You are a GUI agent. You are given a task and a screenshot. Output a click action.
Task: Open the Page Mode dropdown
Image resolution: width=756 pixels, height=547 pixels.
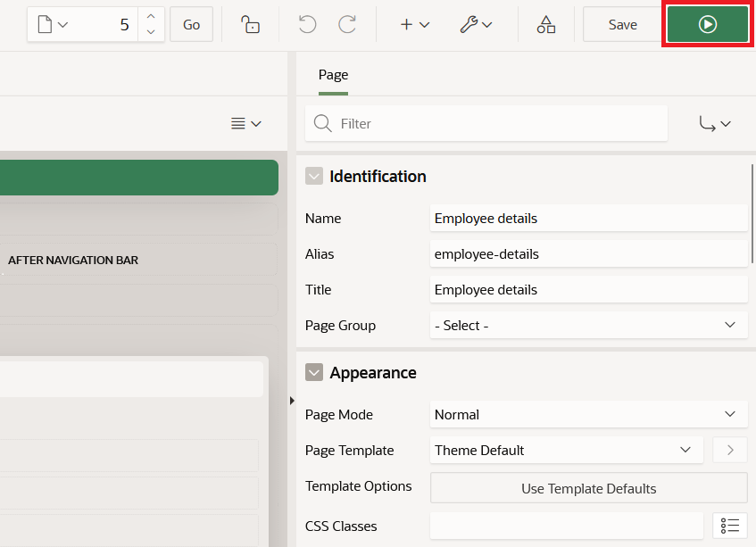click(589, 414)
